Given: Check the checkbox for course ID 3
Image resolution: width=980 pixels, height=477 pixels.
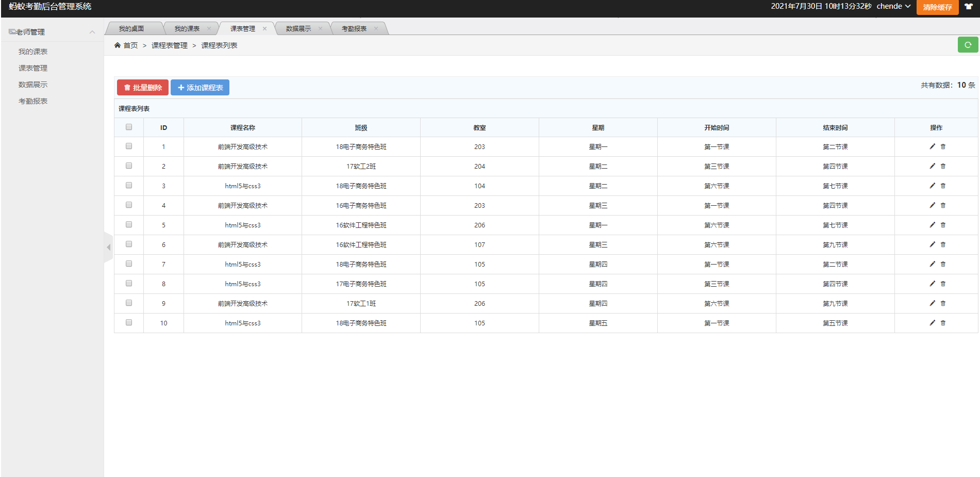Looking at the screenshot, I should pyautogui.click(x=129, y=186).
